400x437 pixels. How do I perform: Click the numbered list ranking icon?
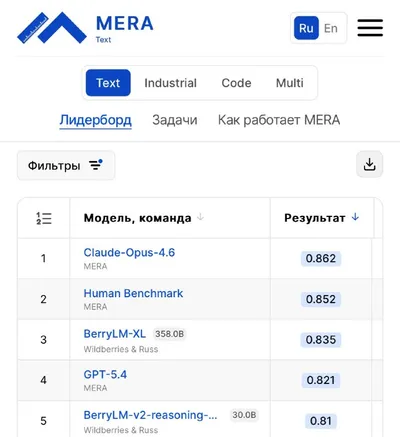click(x=44, y=218)
